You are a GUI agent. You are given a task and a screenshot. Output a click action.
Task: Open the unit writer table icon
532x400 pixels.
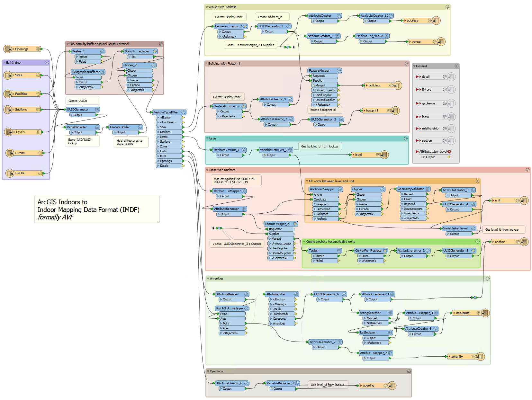click(524, 200)
